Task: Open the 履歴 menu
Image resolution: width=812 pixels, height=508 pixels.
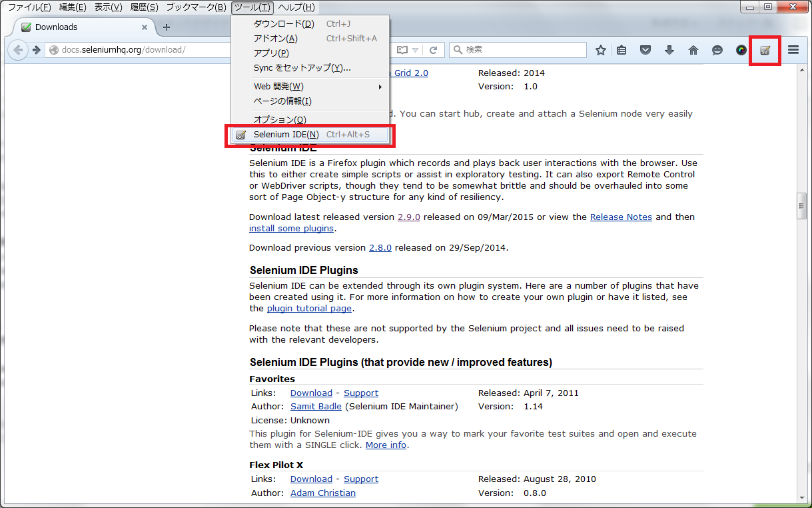Action: [144, 7]
